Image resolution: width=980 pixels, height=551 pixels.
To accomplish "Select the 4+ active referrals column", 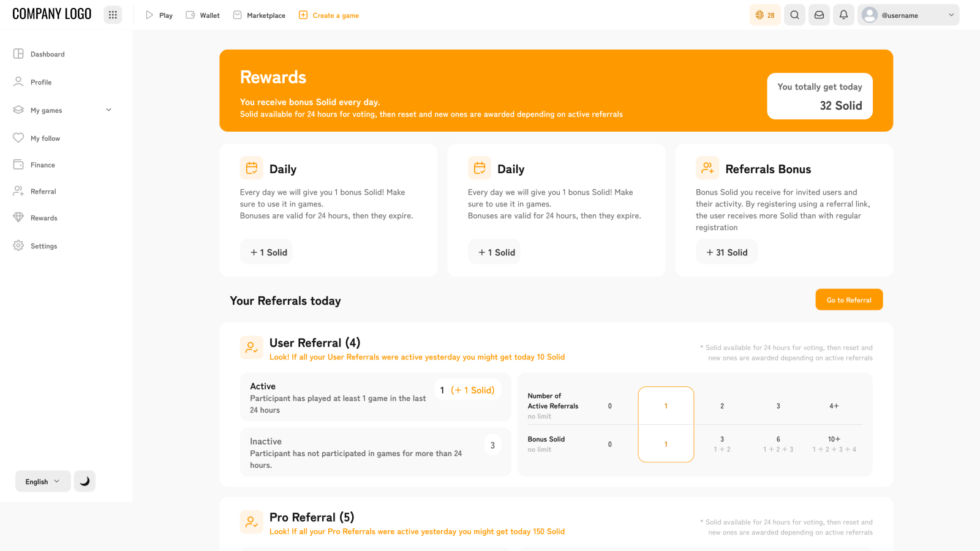I will click(834, 406).
